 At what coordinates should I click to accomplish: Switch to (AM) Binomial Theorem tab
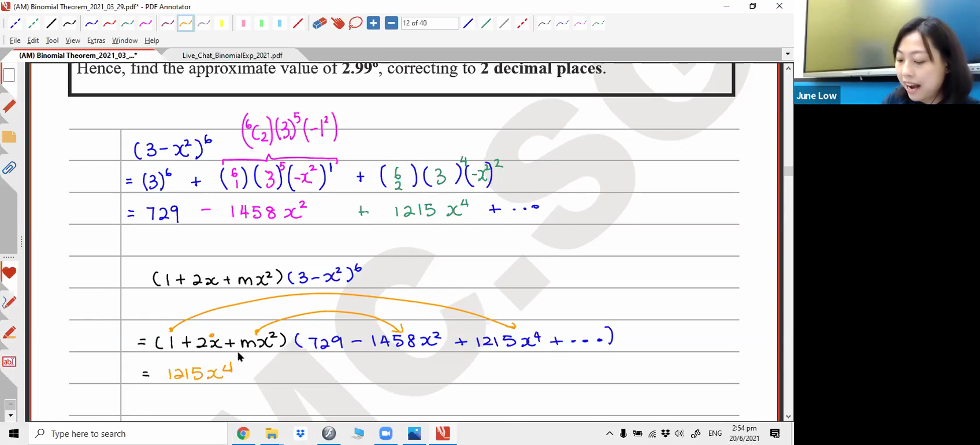tap(78, 55)
